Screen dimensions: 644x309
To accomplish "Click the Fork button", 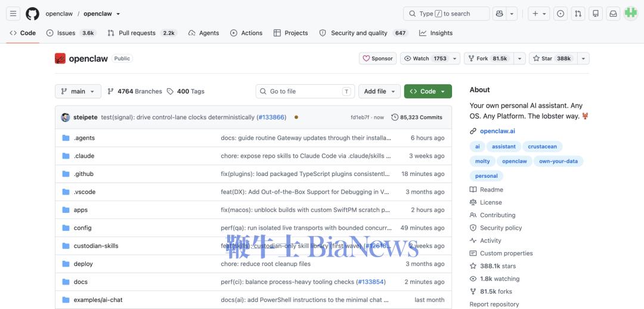I will coord(489,58).
